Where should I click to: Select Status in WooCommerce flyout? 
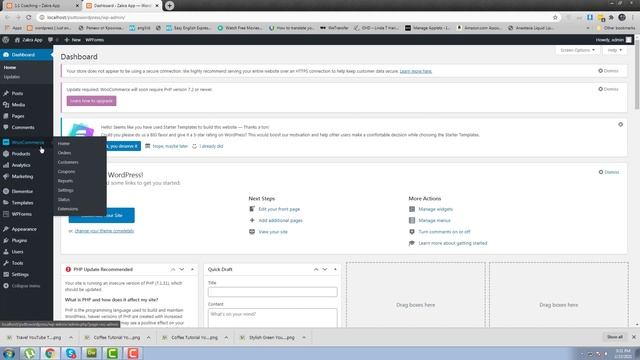(x=64, y=200)
